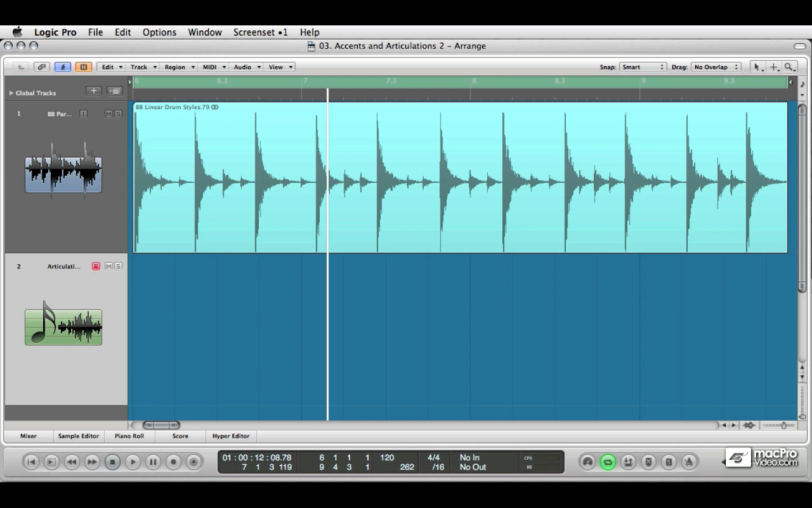The image size is (812, 508).
Task: Open the Snap Smart popup menu
Action: point(643,67)
